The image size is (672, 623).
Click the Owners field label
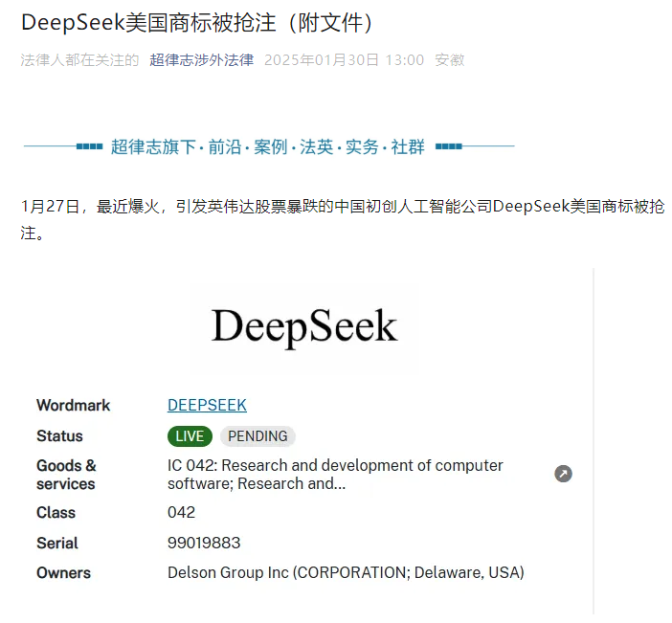point(64,573)
